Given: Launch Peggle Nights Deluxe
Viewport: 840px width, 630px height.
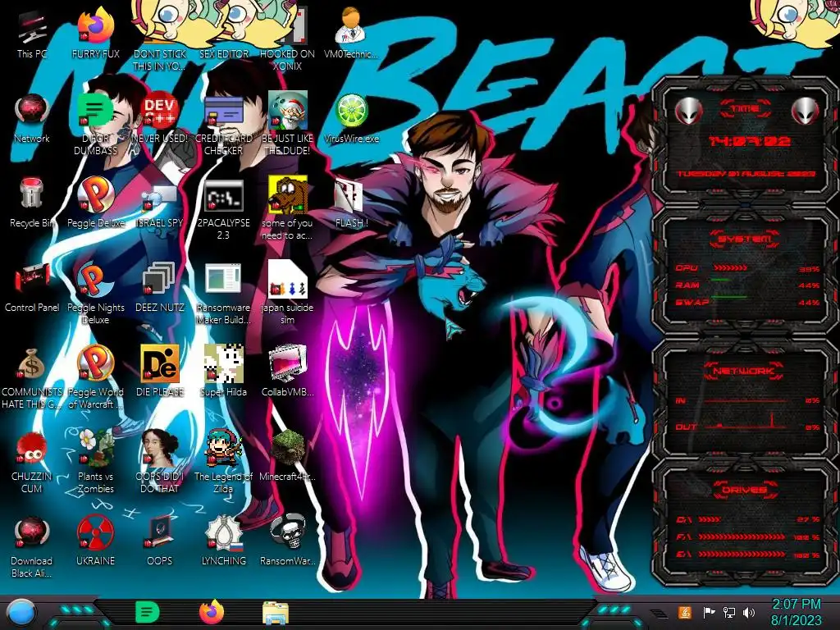Looking at the screenshot, I should click(95, 294).
